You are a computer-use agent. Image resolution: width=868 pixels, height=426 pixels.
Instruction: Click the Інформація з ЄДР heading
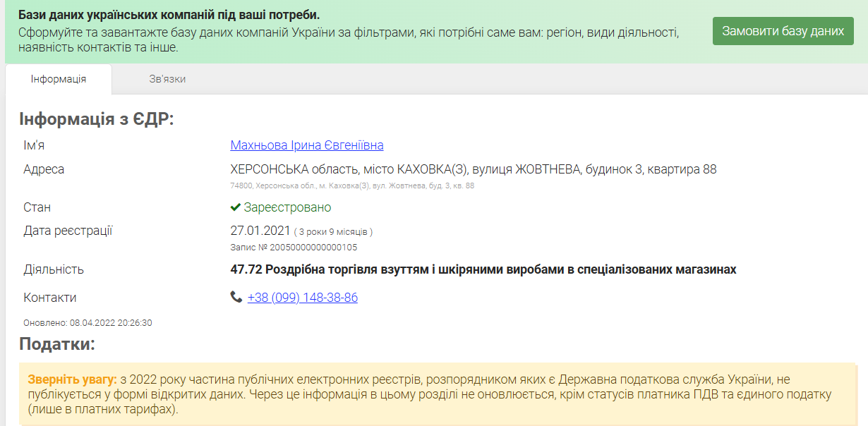pyautogui.click(x=96, y=119)
